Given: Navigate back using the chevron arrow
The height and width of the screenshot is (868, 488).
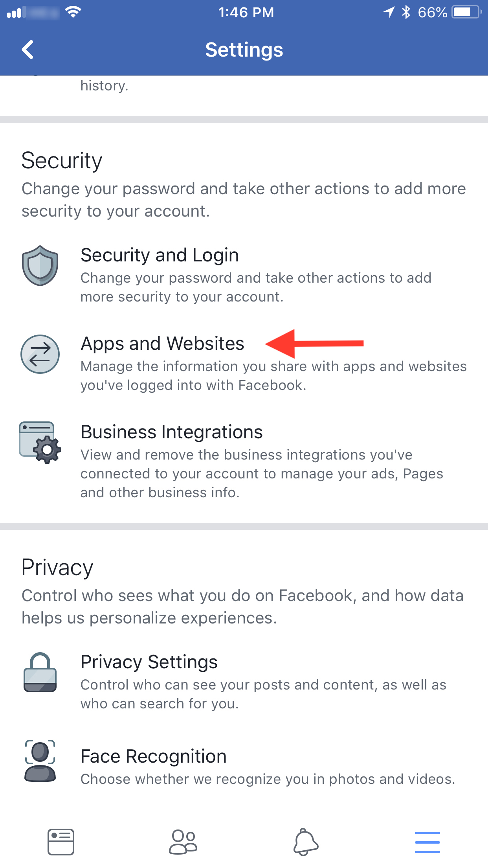Looking at the screenshot, I should (28, 50).
